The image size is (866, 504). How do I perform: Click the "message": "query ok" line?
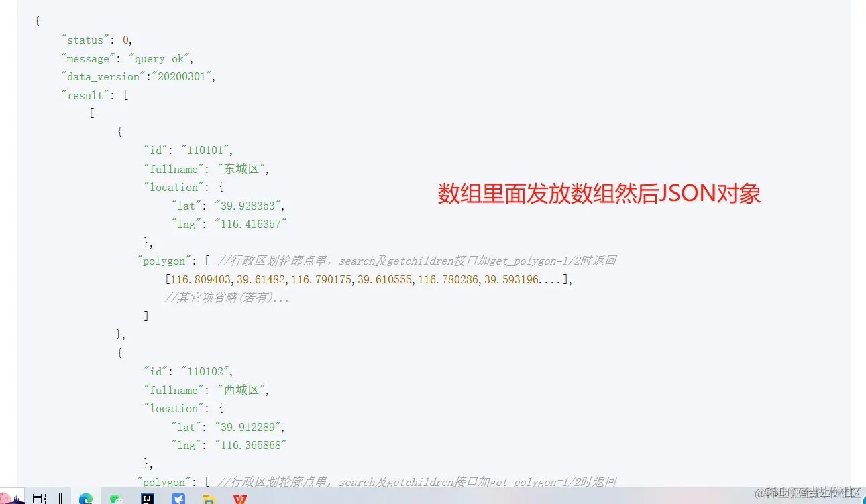click(127, 59)
